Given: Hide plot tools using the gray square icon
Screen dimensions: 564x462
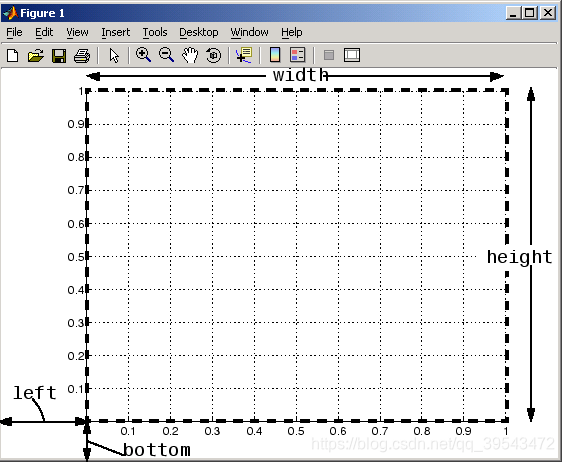Looking at the screenshot, I should pos(329,55).
